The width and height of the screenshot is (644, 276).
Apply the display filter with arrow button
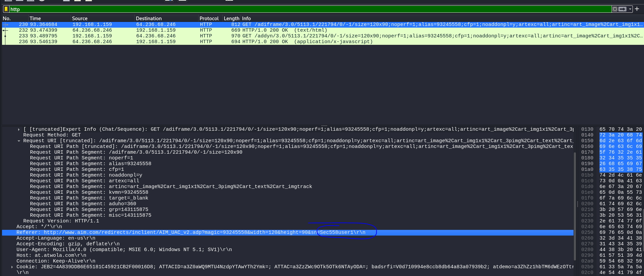(622, 9)
